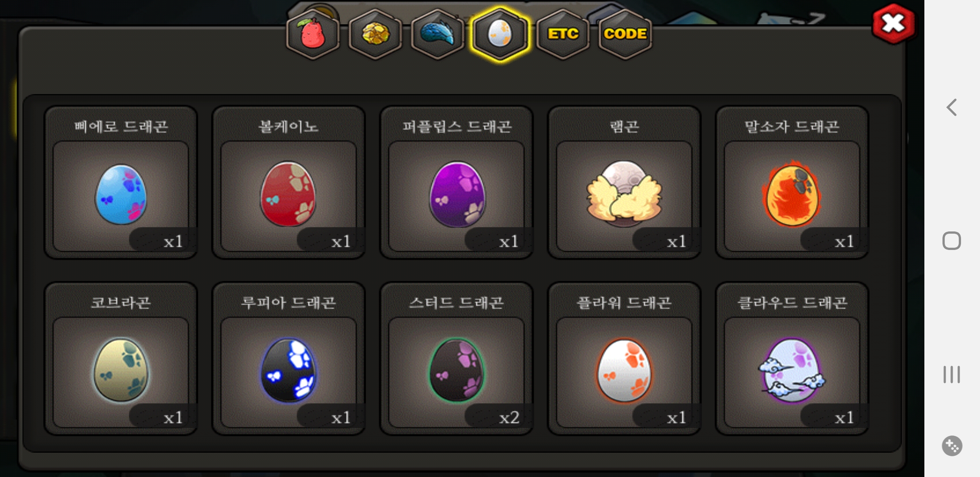Pick the dark 스터드 드래곤 egg x2
Viewport: 980px width, 477px height.
456,359
